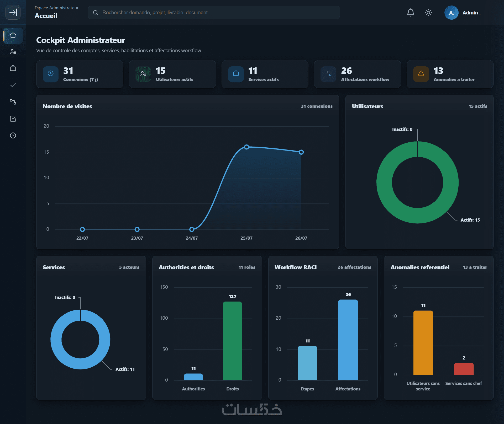Click the search field for demande, projet
Screen dimensions: 504x424
(214, 13)
